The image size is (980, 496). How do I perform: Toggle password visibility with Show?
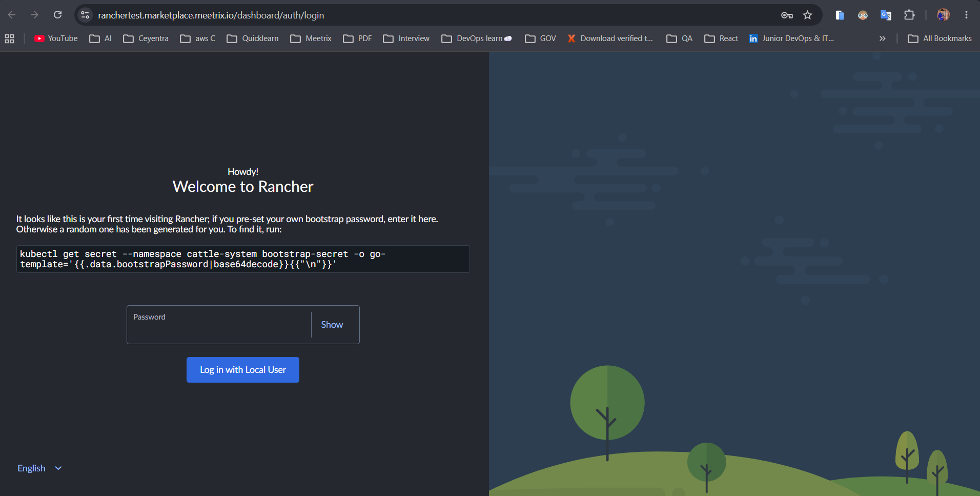click(x=332, y=325)
